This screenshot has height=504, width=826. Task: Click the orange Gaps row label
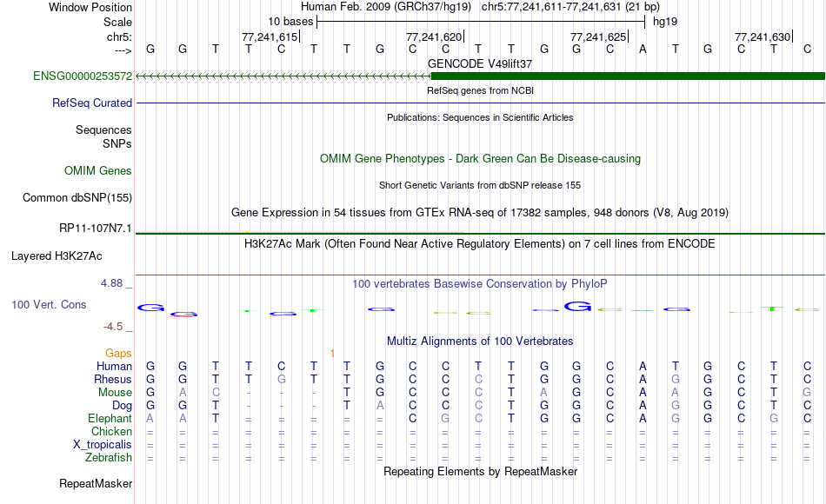(118, 353)
